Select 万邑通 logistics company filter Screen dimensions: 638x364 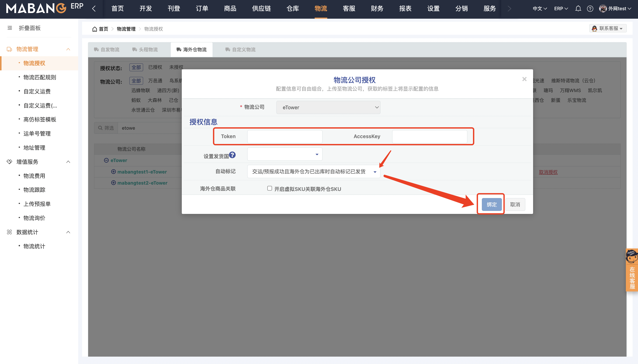pyautogui.click(x=155, y=81)
